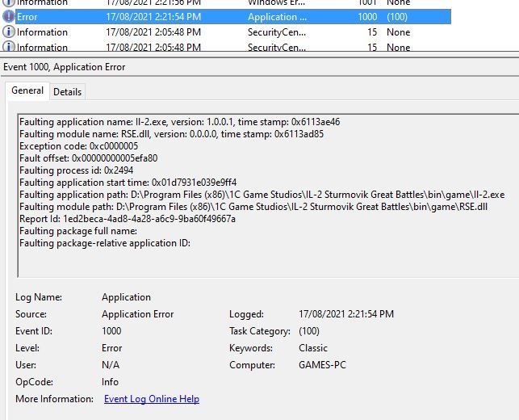Screen dimensions: 519x420
Task: Click User value 'N/A'
Action: (x=111, y=365)
